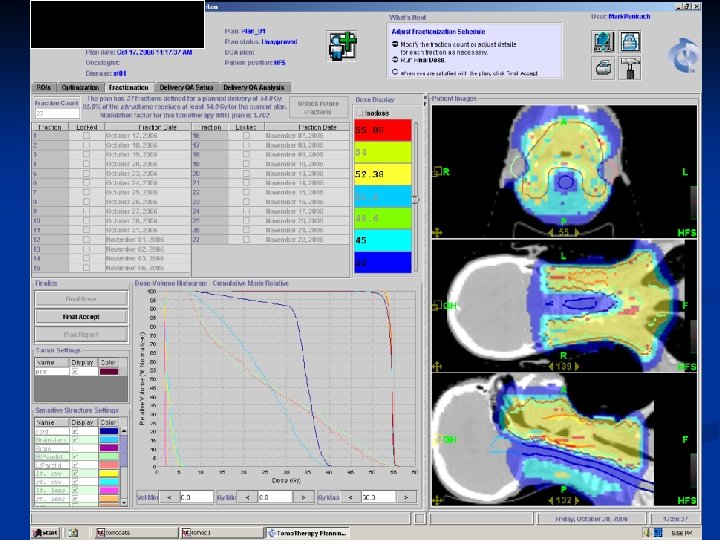720x540 pixels.
Task: Click the printer icon
Action: pyautogui.click(x=603, y=68)
